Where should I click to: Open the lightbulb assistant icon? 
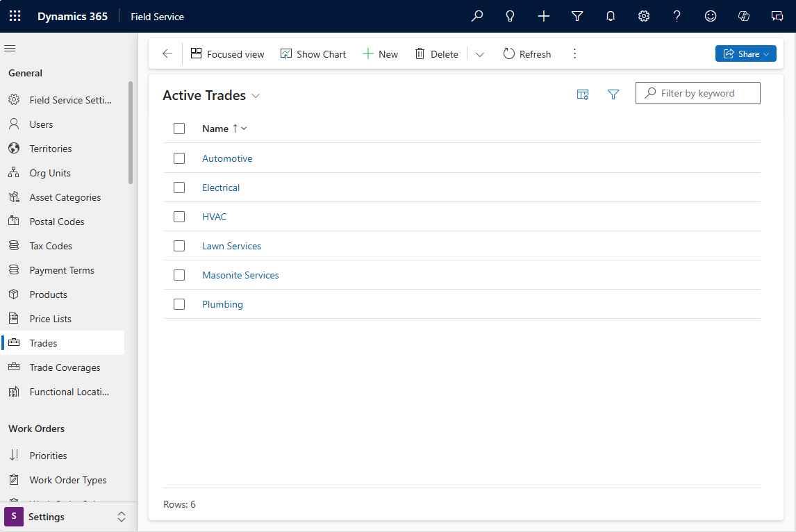coord(511,16)
